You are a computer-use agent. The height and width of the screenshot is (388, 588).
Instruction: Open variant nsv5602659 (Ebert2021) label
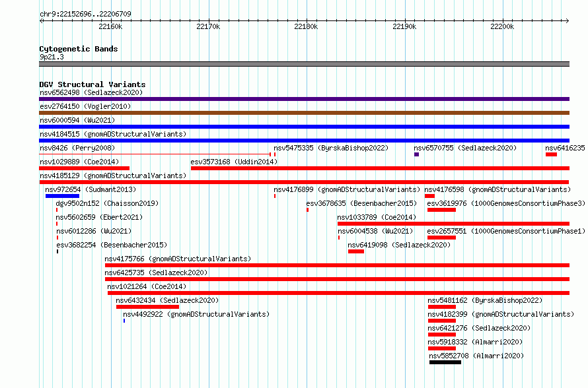click(x=99, y=217)
